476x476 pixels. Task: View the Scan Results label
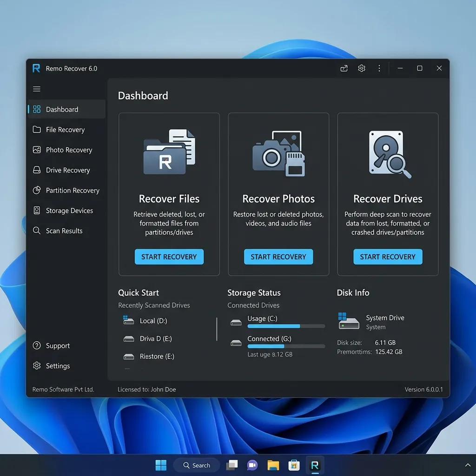(64, 231)
